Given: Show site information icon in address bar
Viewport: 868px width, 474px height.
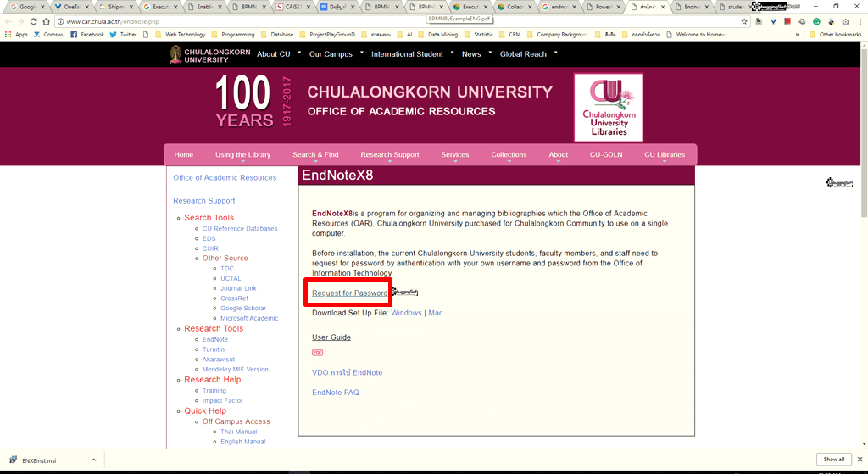Looking at the screenshot, I should coord(60,21).
